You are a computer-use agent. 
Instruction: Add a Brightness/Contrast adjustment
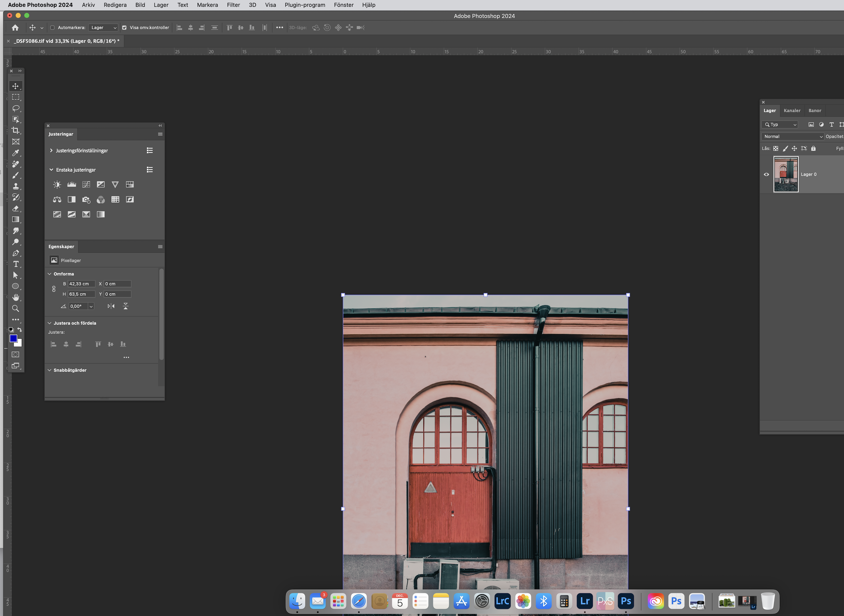point(57,184)
